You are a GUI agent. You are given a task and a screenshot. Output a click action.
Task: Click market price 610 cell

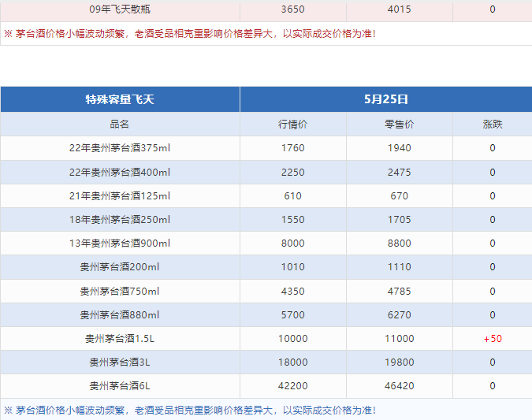coord(293,196)
